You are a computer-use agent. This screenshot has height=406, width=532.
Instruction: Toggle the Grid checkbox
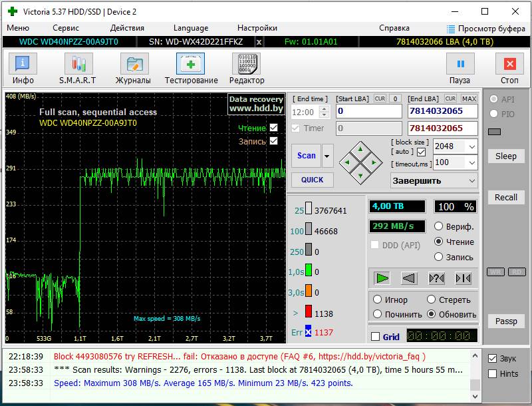[x=376, y=337]
